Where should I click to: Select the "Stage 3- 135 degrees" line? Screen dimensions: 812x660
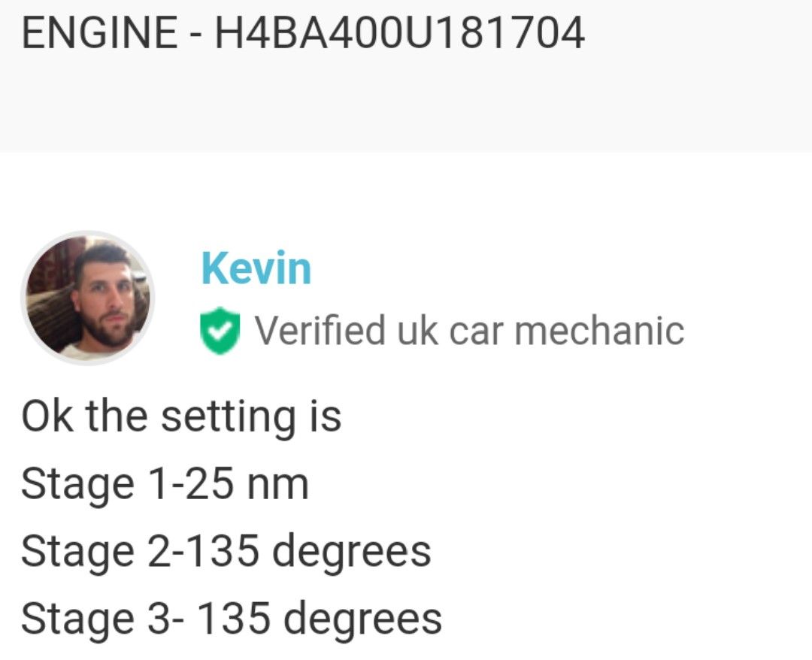tap(231, 619)
